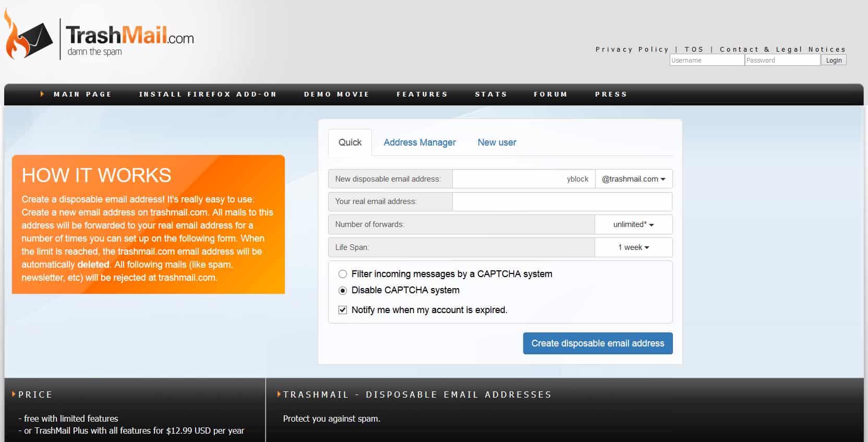
Task: Click the 'Life Span:' label
Action: [x=352, y=247]
